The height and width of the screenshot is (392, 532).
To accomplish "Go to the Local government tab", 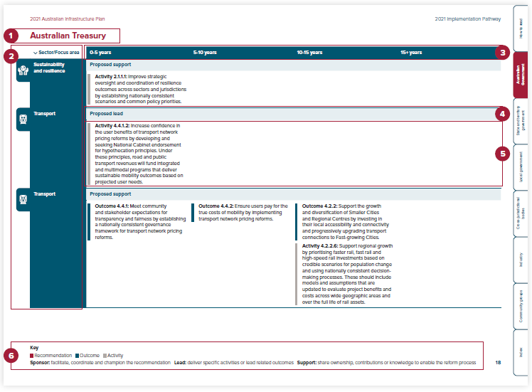I will (x=521, y=166).
